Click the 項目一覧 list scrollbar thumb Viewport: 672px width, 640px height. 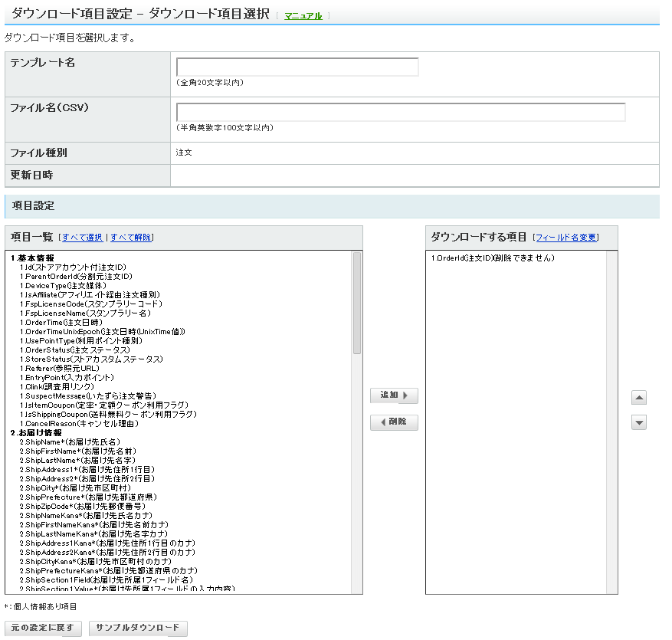pyautogui.click(x=356, y=303)
